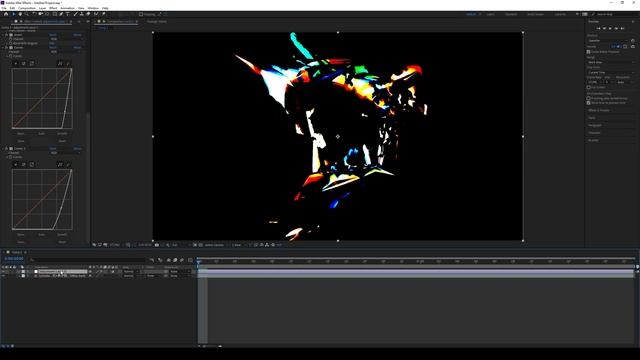This screenshot has height=360, width=640.
Task: Toggle Cache Before Playback checkbox
Action: [x=589, y=52]
